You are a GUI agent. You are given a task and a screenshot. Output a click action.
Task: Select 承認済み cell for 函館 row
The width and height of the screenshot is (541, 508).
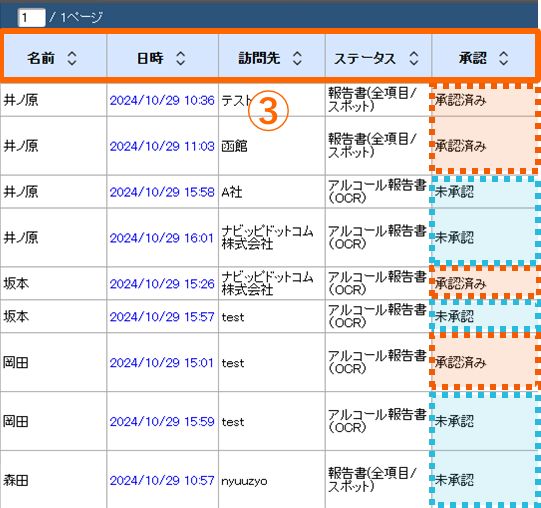(x=484, y=146)
